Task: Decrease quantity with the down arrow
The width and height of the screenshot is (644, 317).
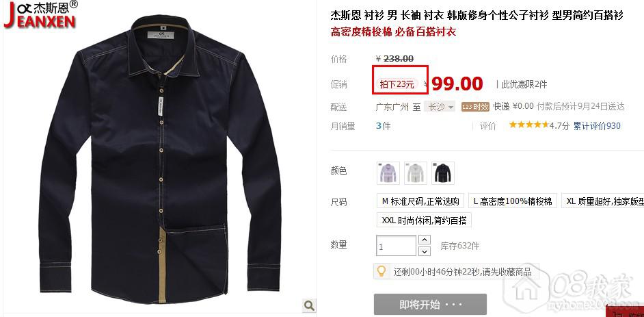Action: [425, 251]
